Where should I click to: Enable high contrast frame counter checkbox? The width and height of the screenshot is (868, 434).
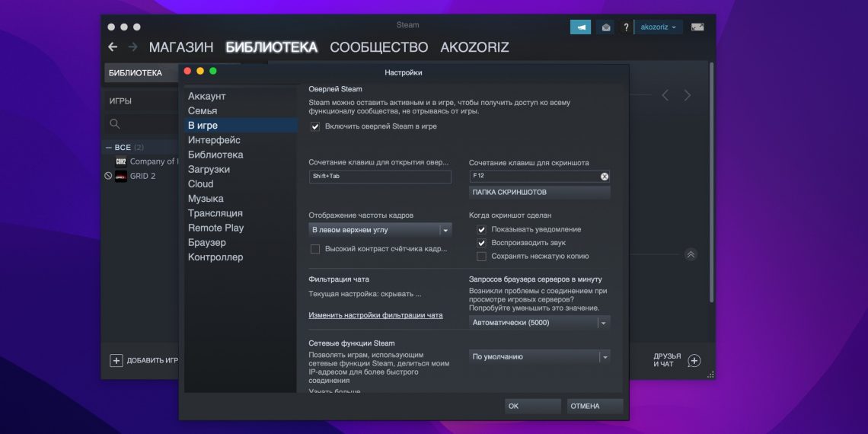[315, 249]
